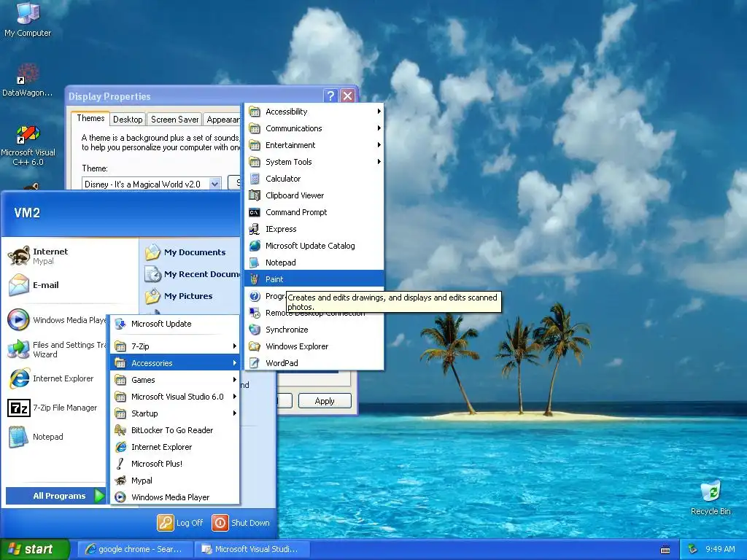Open Notepad from Start menu left pane

tap(56, 437)
